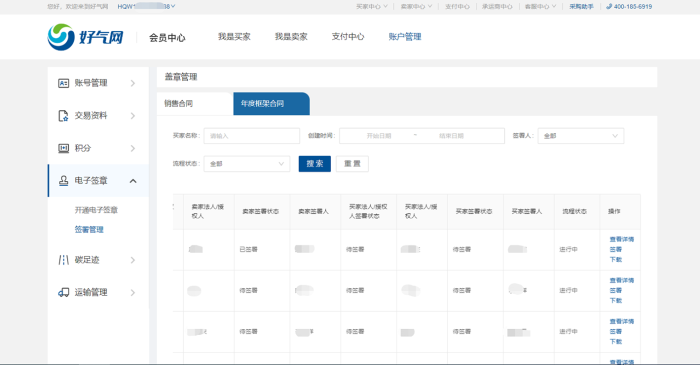Open the 我是卖家 nav item
Image resolution: width=700 pixels, height=365 pixels.
point(291,37)
